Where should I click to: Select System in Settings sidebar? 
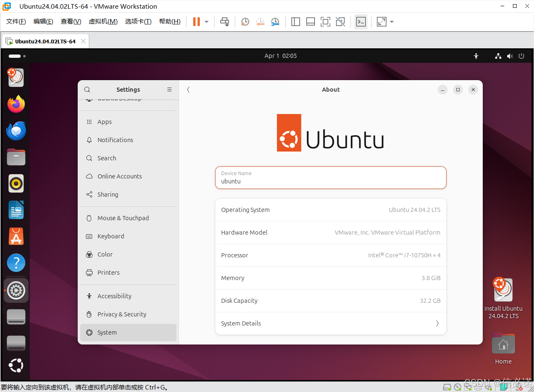129,333
